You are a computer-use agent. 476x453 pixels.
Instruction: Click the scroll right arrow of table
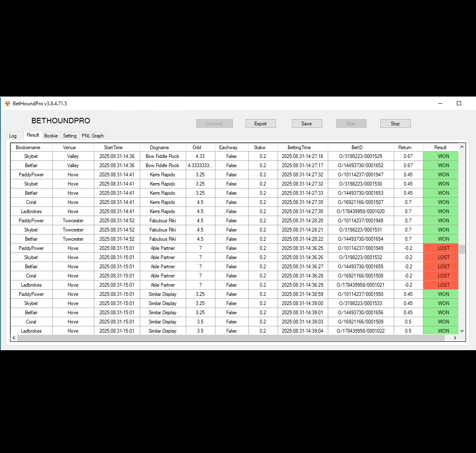point(455,338)
